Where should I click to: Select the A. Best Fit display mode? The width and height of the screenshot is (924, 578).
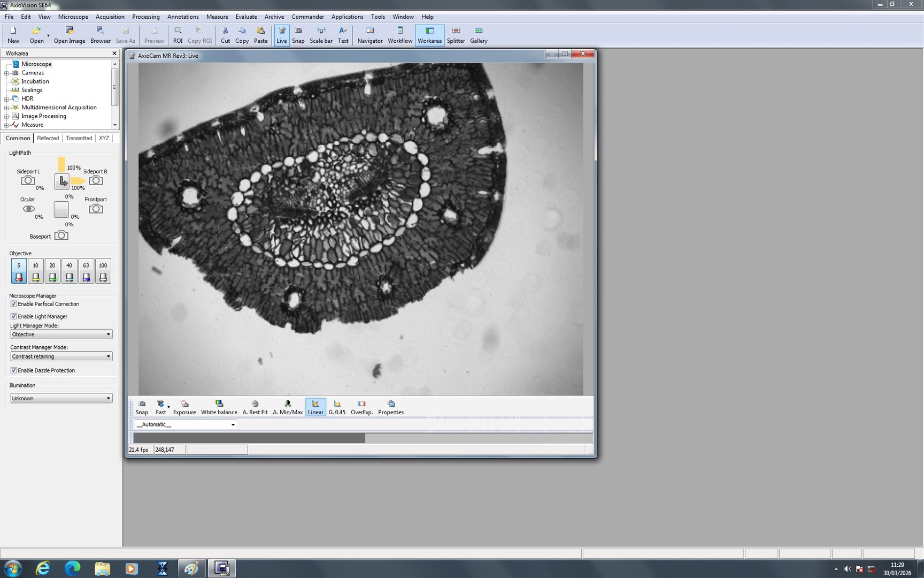pyautogui.click(x=255, y=407)
